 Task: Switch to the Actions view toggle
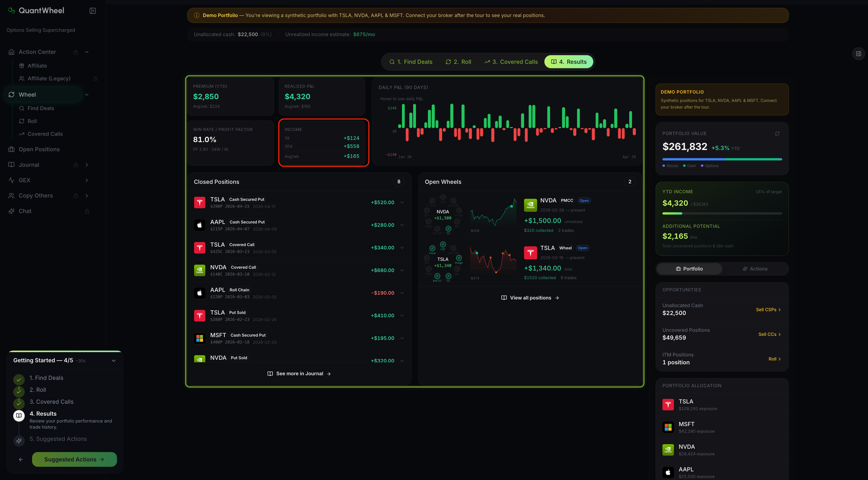pos(755,269)
